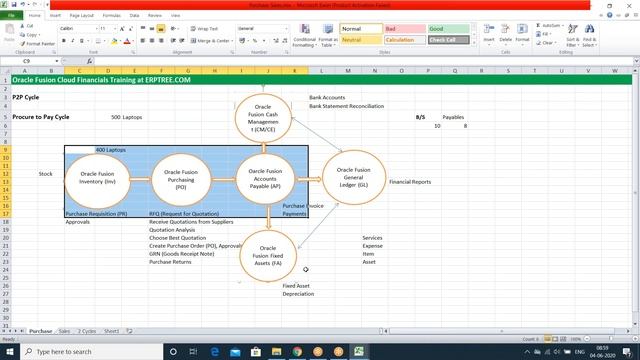Open Format as Table gallery
The image size is (640, 360).
pos(328,35)
